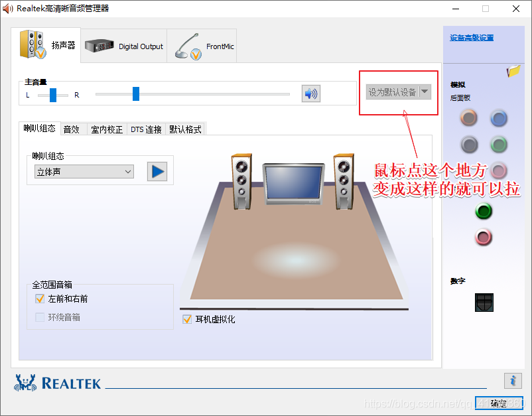Open the 立体声 speaker configuration dropdown
532x416 pixels.
tap(84, 172)
